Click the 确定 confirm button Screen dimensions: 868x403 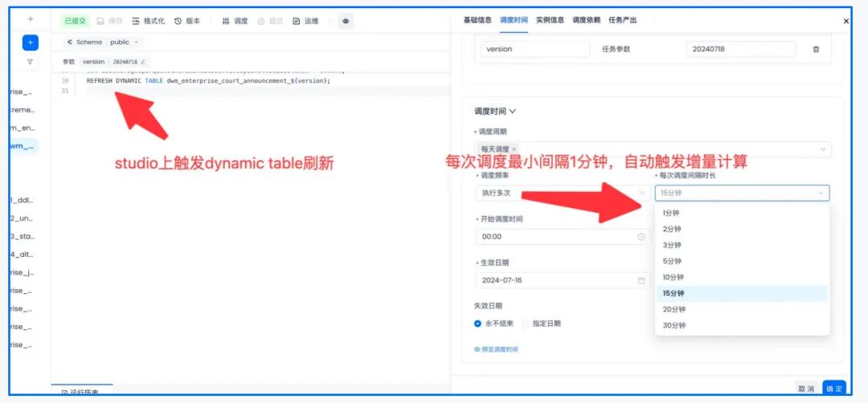[x=834, y=389]
